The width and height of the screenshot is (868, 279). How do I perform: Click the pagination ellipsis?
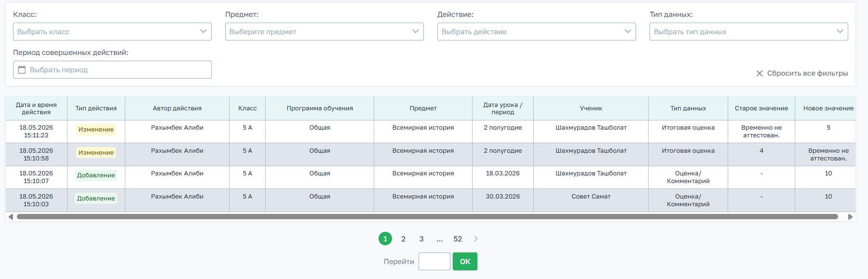[440, 239]
